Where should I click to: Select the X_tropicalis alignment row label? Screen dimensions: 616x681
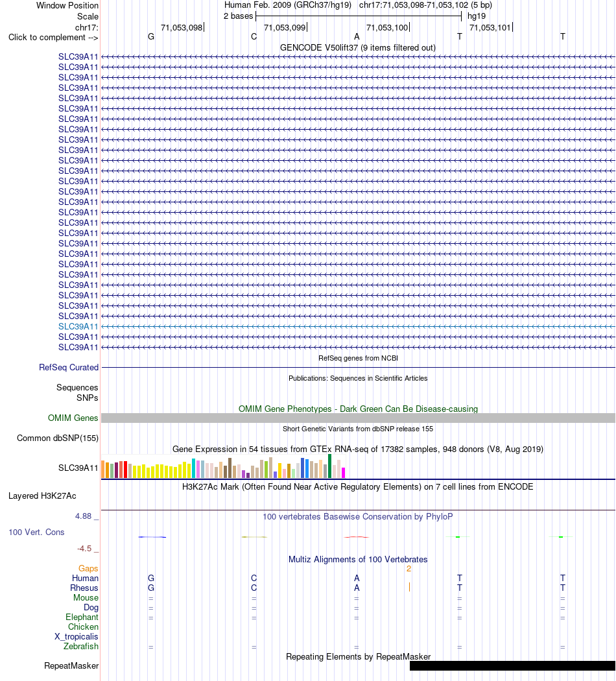coord(77,637)
